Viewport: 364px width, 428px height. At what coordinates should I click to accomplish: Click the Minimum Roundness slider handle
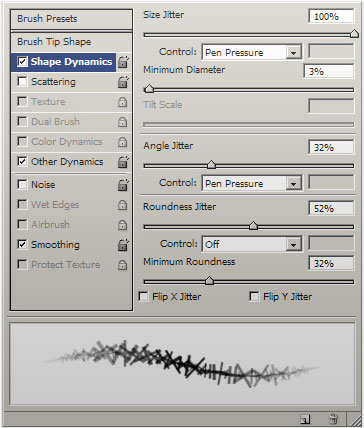[x=209, y=281]
